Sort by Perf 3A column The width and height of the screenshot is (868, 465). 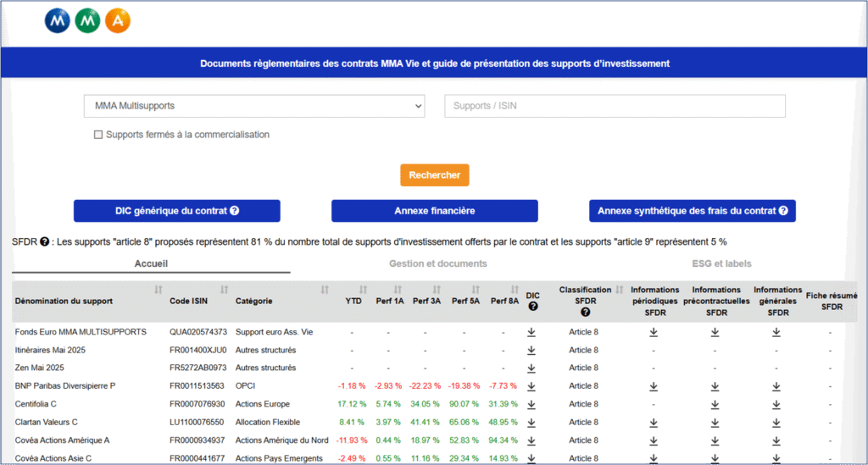[x=437, y=290]
